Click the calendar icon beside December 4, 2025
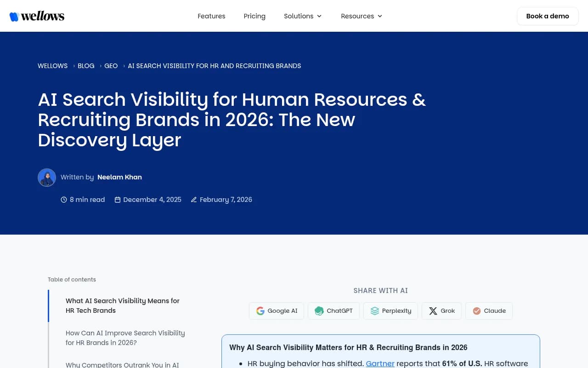 pos(118,200)
